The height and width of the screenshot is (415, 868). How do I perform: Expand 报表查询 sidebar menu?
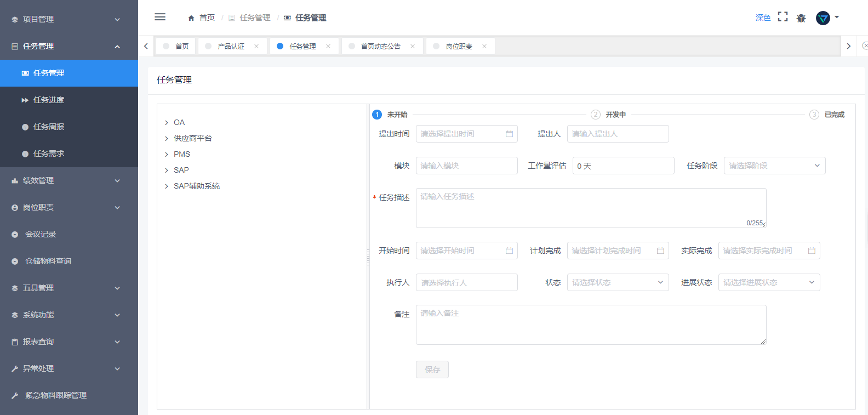(x=69, y=342)
